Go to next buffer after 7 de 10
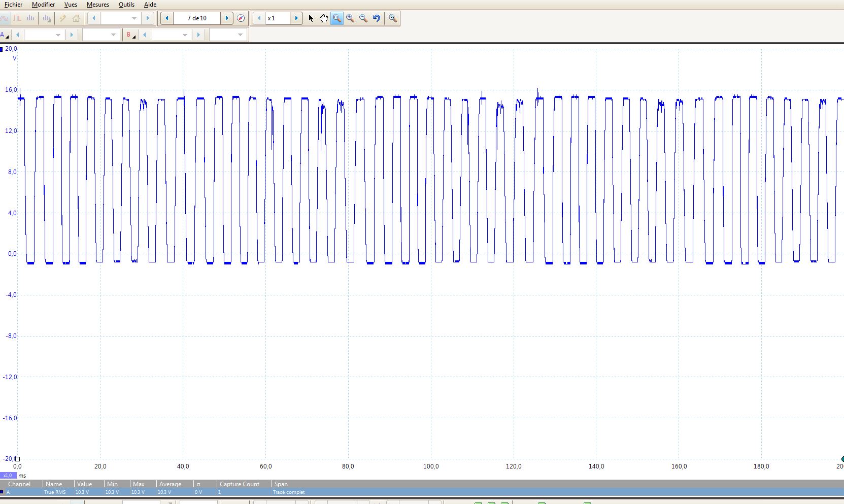 click(227, 18)
